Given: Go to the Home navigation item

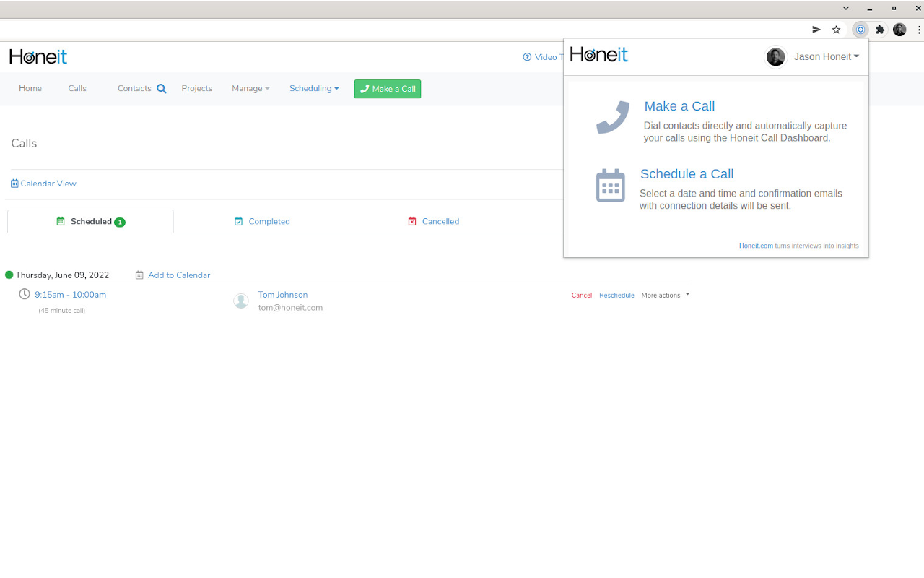Looking at the screenshot, I should 30,88.
